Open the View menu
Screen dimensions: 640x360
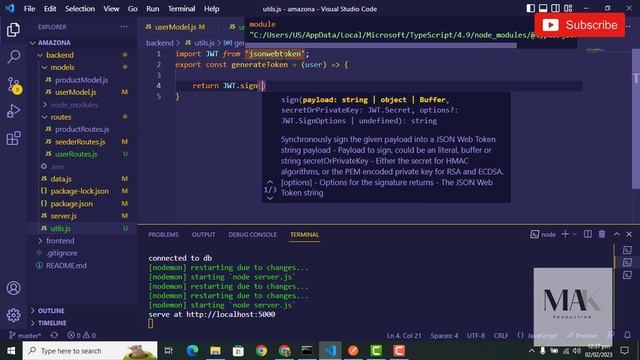pos(111,9)
